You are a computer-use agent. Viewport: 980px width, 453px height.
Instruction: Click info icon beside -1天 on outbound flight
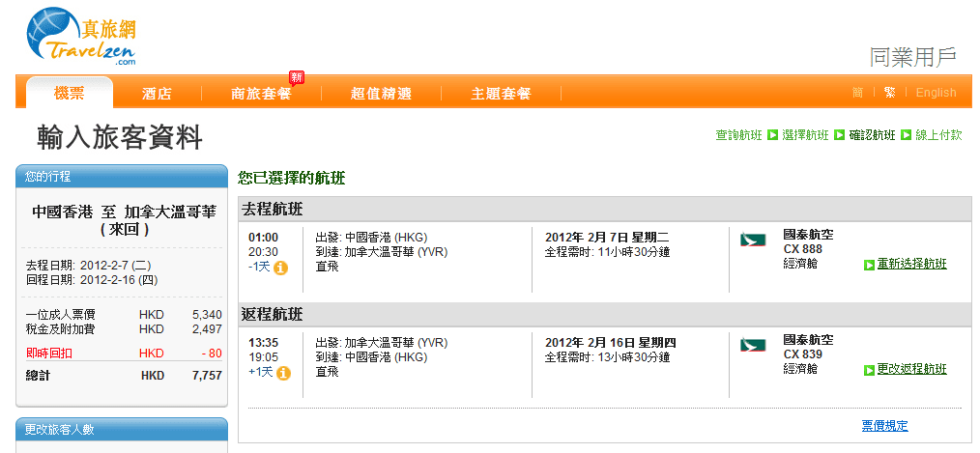click(281, 268)
